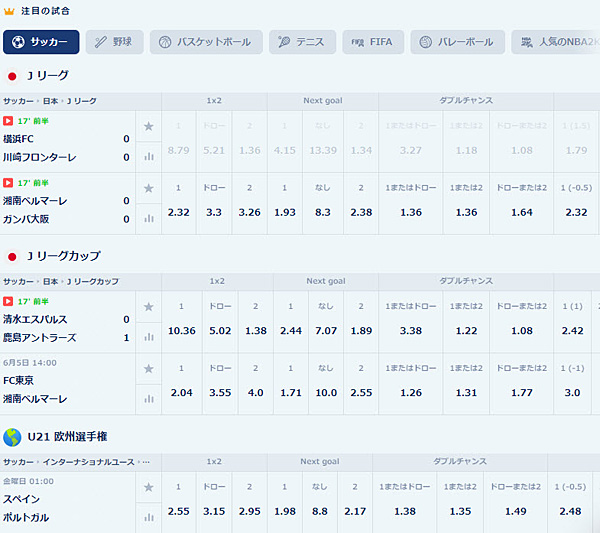This screenshot has height=533, width=600.
Task: Bet on draw odds 3.3 for 湘南ベルマーレ match
Action: [214, 212]
